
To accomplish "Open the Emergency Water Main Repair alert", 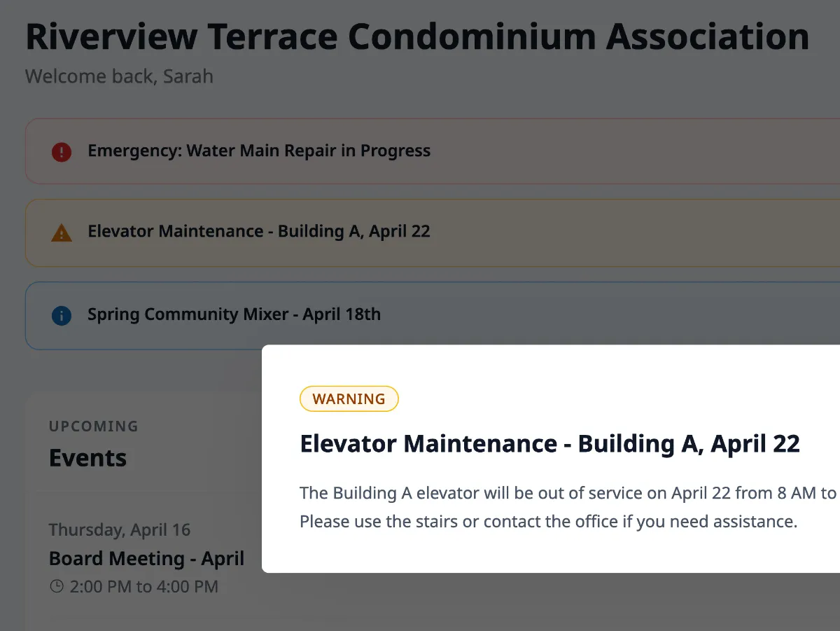I will pyautogui.click(x=259, y=151).
